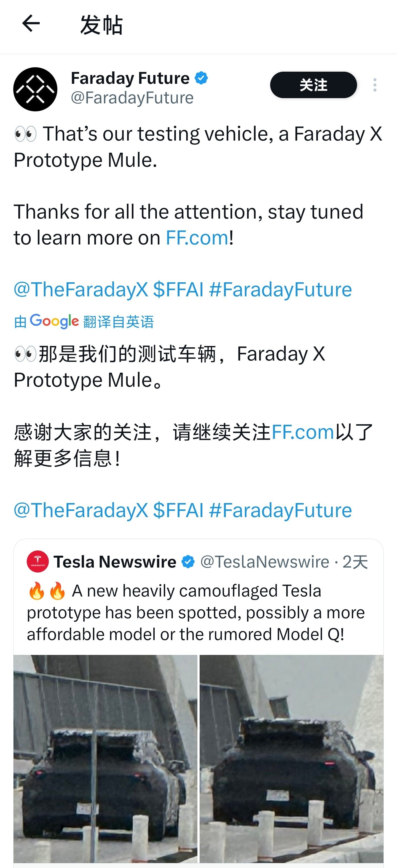Viewport: 397px width, 868px height.
Task: Open @TheFaradayX mention in original tweet
Action: [81, 290]
